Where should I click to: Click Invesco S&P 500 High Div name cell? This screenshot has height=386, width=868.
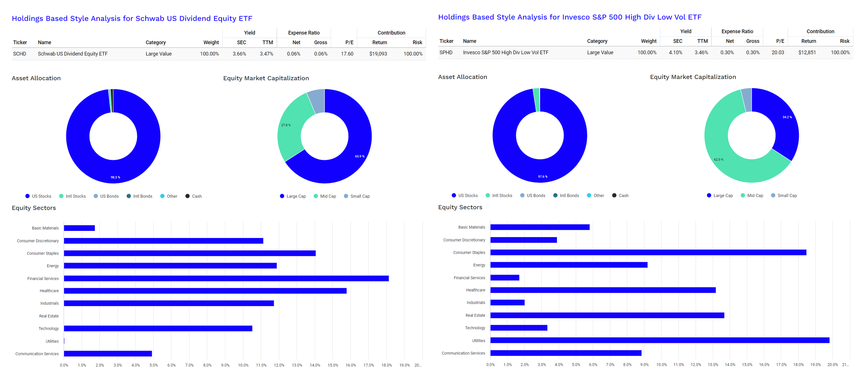click(506, 53)
